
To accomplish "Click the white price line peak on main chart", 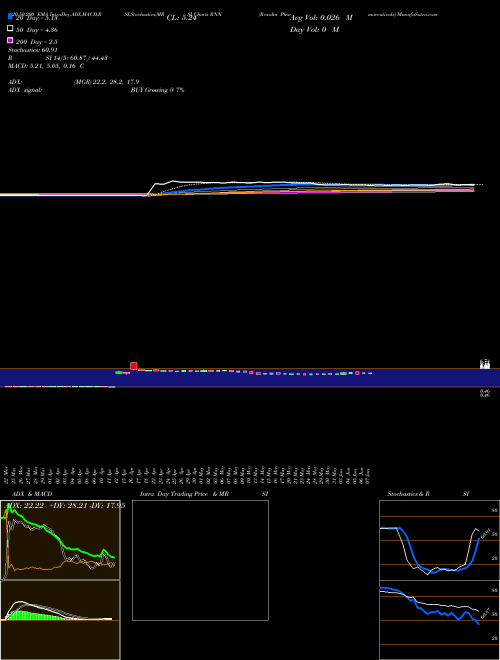I will click(173, 181).
